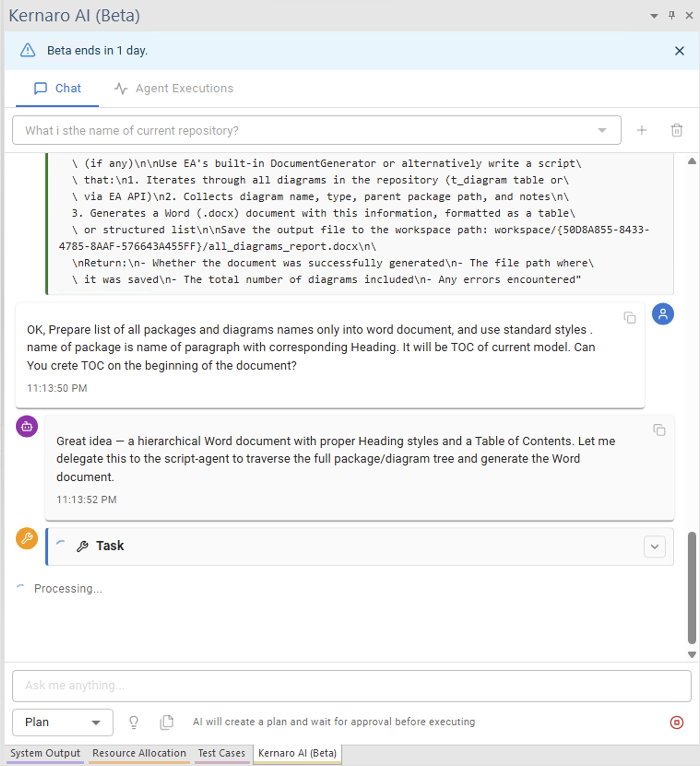Click the Task tool call header
Viewport: 700px width, 766px height.
click(360, 547)
